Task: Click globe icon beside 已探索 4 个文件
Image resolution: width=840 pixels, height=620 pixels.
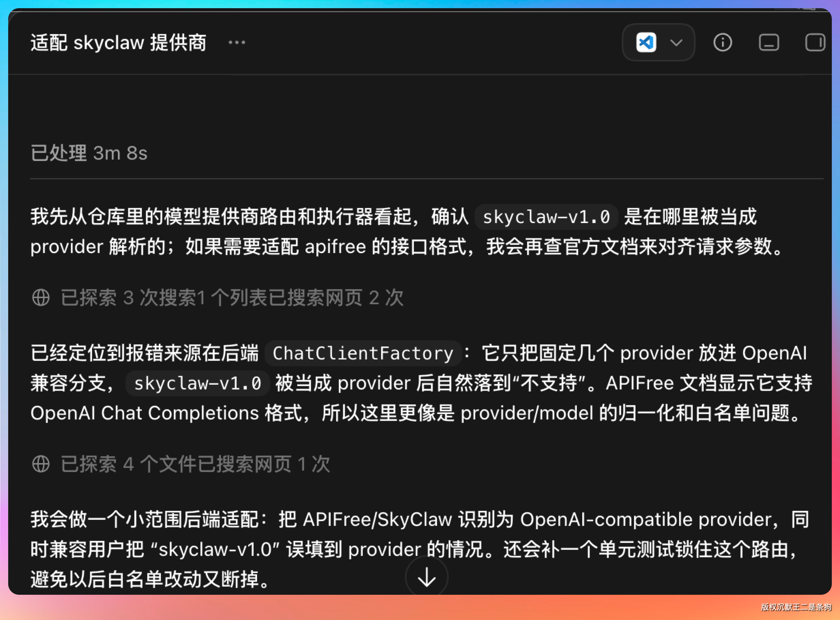Action: pyautogui.click(x=41, y=464)
